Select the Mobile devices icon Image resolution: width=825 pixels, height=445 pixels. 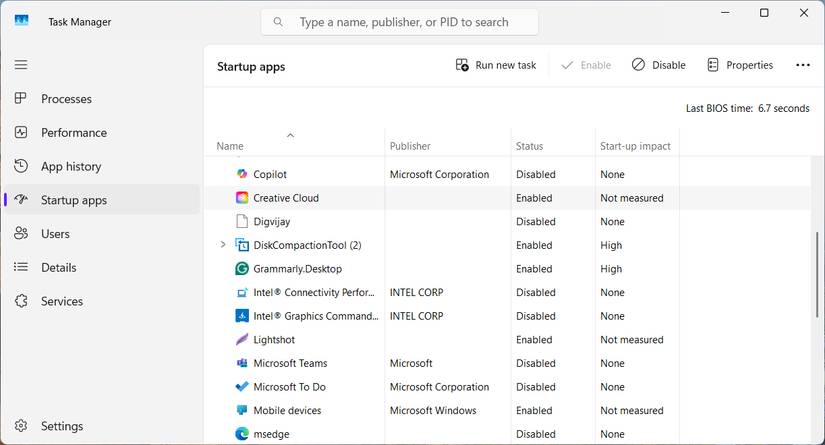[x=242, y=410]
